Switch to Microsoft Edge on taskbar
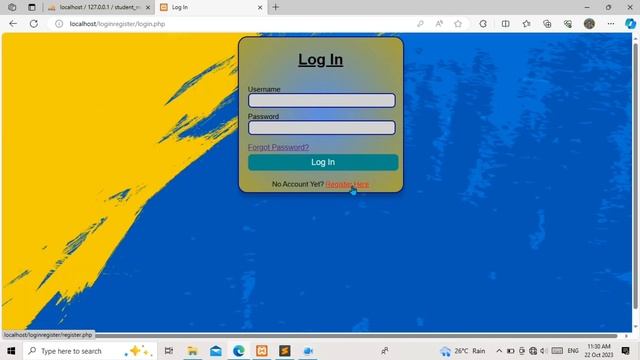 [239, 351]
